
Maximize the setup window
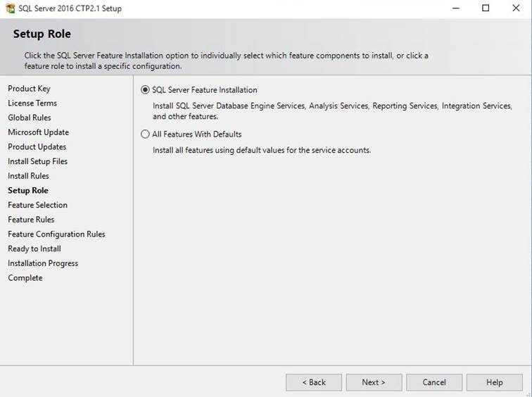point(486,8)
